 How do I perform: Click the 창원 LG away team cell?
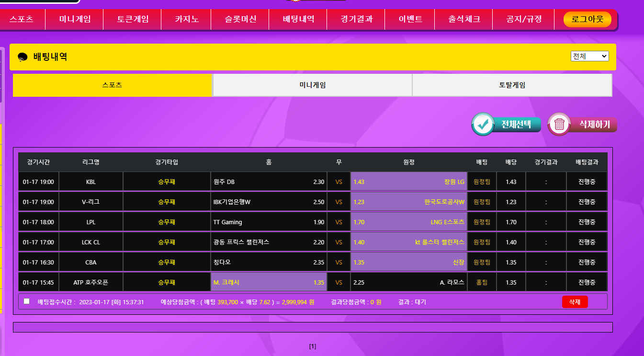(x=408, y=182)
